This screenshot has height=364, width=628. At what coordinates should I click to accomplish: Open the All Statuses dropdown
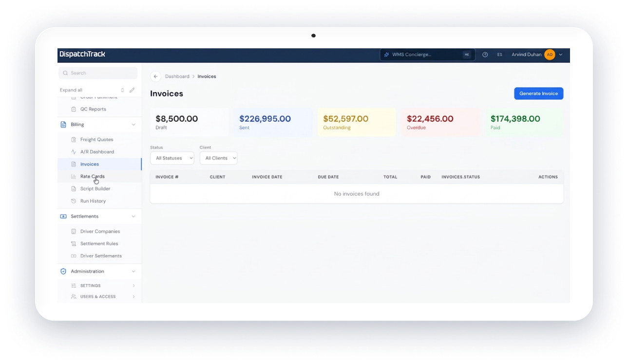(172, 158)
